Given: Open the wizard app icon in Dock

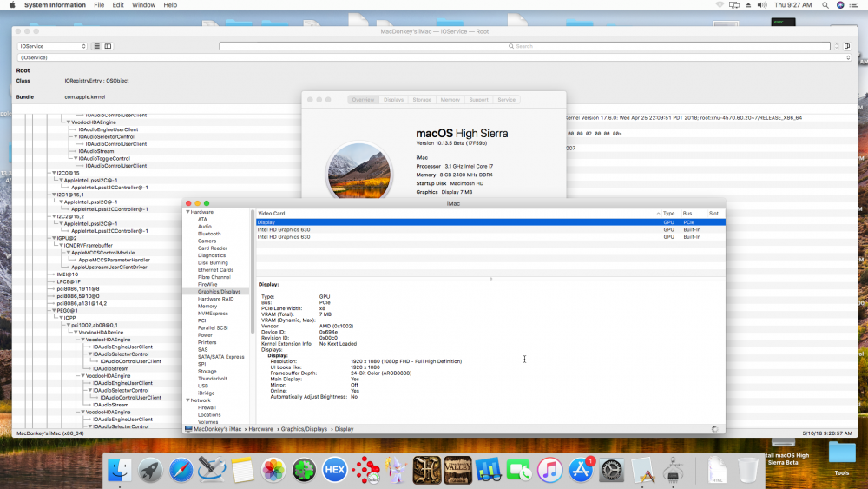Looking at the screenshot, I should point(396,470).
